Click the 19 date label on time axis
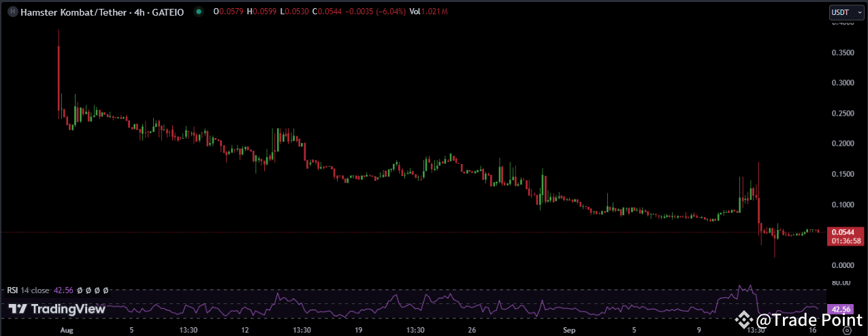868x336 pixels. [x=358, y=331]
